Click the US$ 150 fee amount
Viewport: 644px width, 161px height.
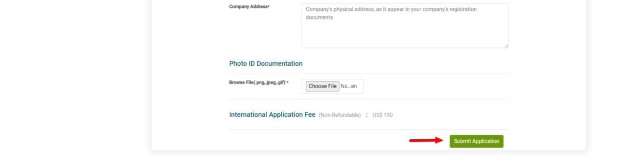point(382,115)
